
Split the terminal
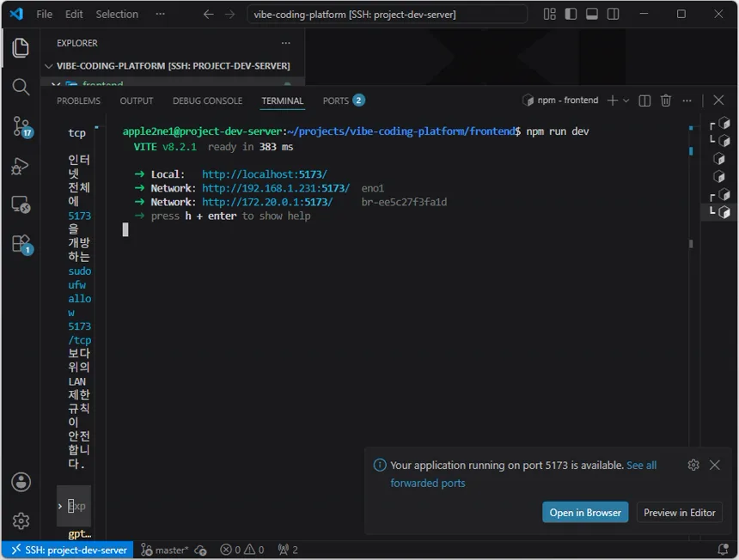(644, 100)
